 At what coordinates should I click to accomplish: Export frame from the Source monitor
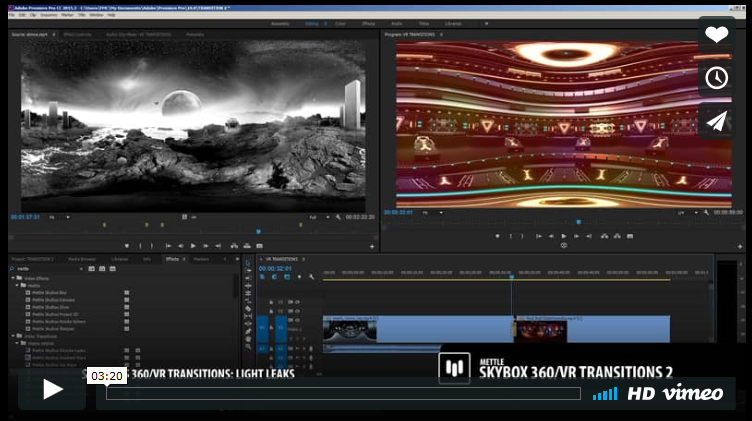click(259, 246)
